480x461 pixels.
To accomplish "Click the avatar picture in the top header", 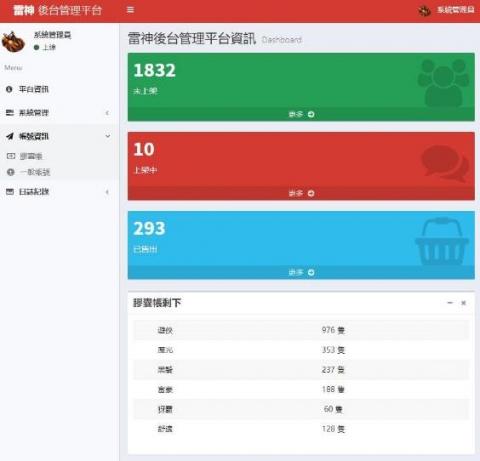I will pos(425,11).
